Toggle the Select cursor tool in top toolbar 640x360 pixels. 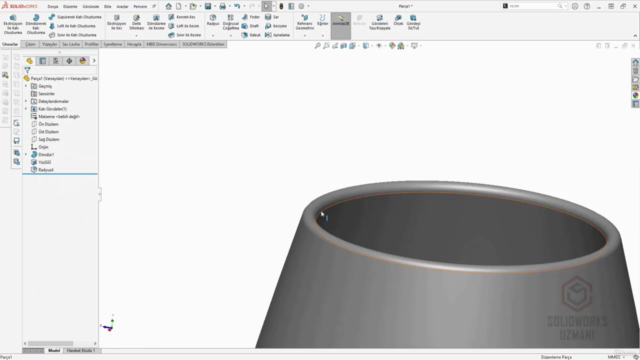(x=266, y=6)
